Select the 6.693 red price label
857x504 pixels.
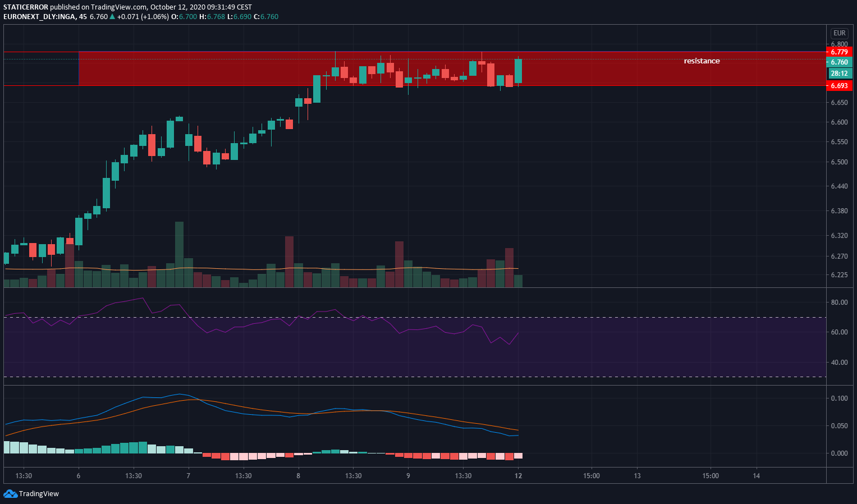coord(839,85)
